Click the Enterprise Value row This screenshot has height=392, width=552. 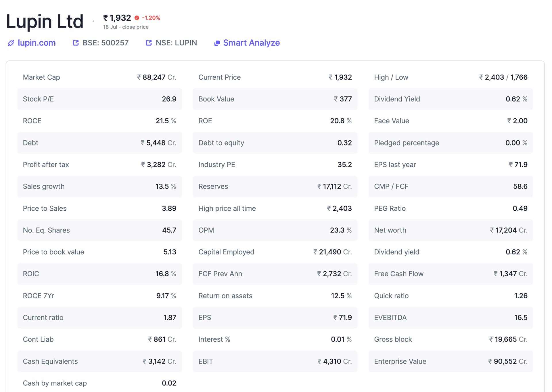coord(451,361)
